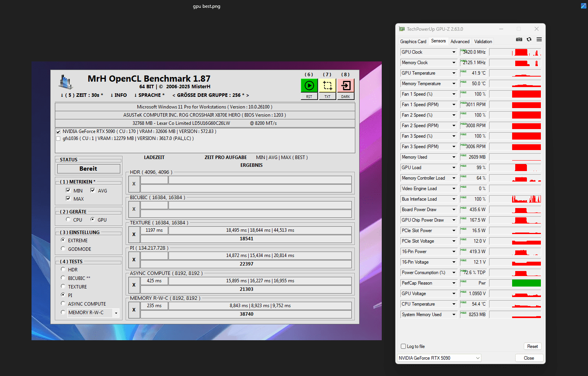Click GPU Clock 3420.0 MHz value
Screen dimensions: 588x376
pos(473,52)
